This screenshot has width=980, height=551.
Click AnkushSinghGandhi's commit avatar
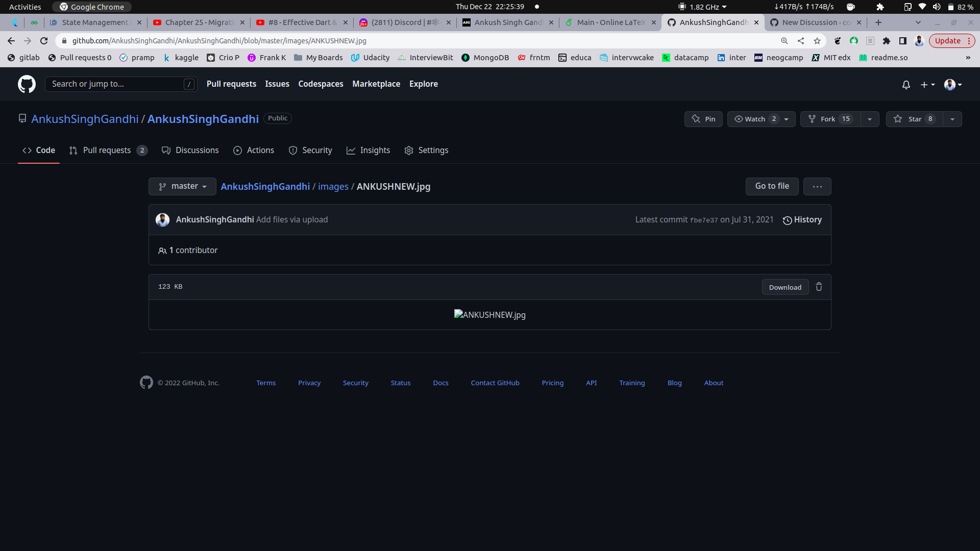coord(163,219)
